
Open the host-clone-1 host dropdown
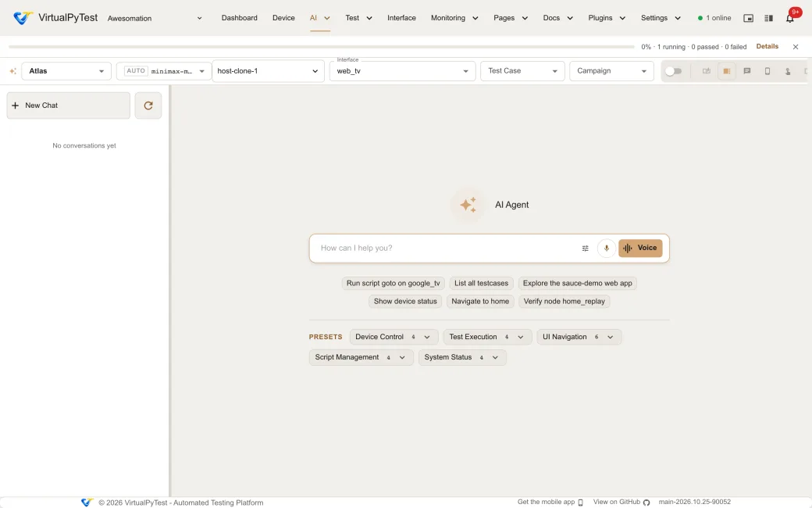[x=269, y=71]
